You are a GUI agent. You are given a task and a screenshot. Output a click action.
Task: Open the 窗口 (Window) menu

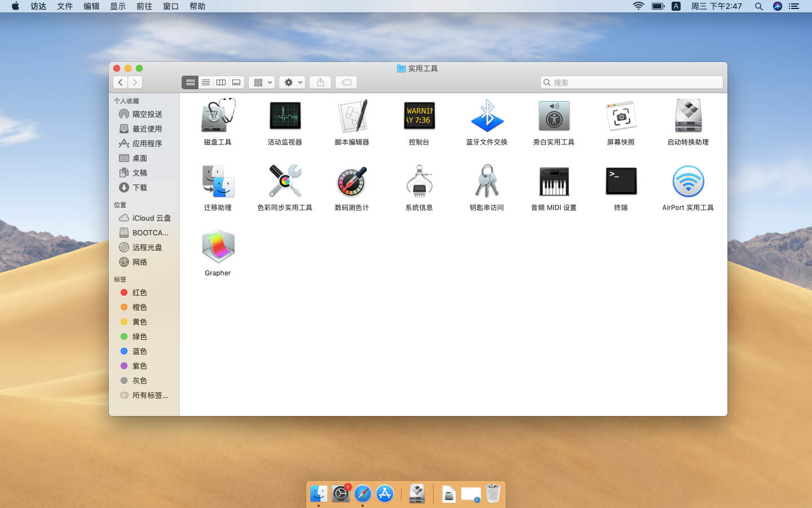171,6
